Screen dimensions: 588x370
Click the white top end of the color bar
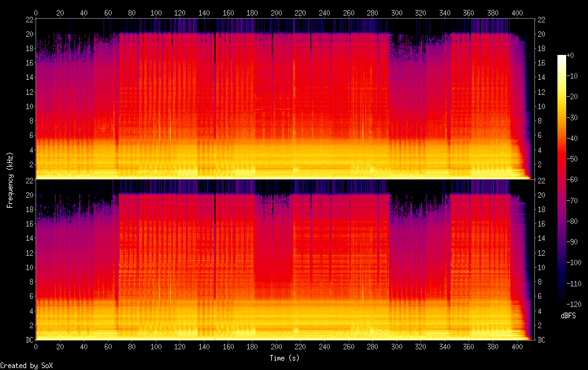(x=562, y=57)
